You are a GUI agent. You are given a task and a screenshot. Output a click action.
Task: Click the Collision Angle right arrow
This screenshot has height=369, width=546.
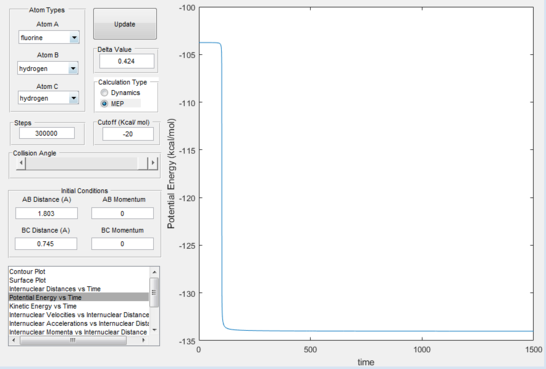point(153,163)
